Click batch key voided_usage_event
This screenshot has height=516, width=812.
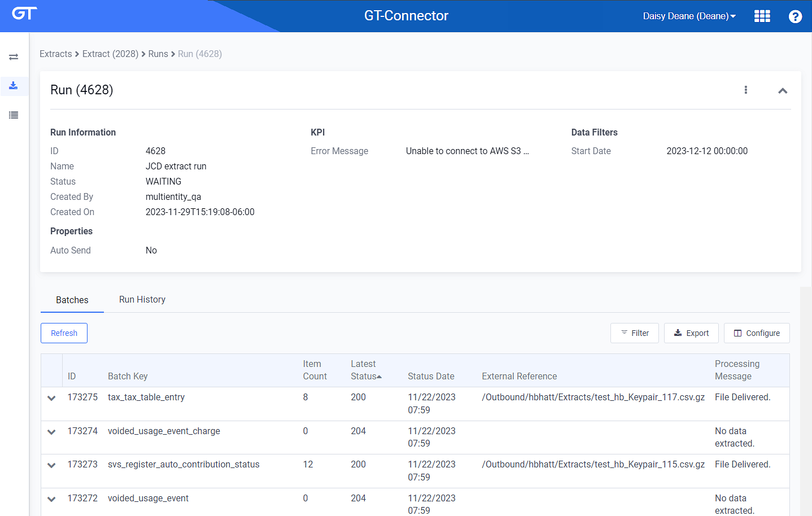[x=148, y=498]
